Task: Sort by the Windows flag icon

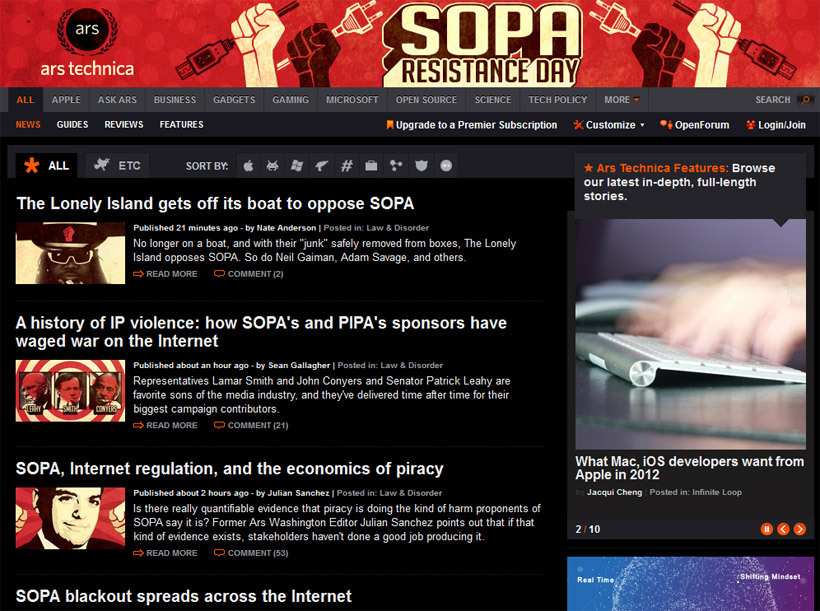Action: click(x=297, y=166)
